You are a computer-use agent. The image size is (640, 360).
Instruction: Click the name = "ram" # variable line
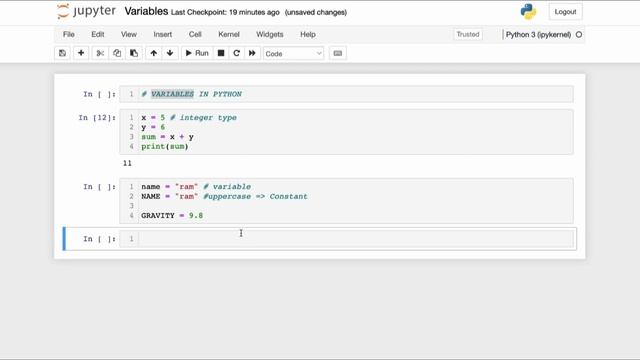(x=196, y=187)
